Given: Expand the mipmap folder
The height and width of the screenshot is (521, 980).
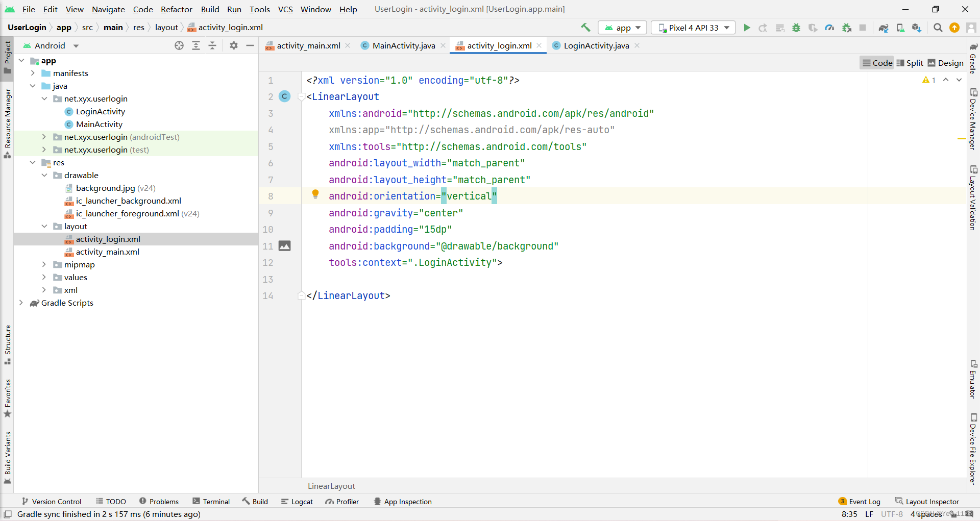Looking at the screenshot, I should (44, 264).
